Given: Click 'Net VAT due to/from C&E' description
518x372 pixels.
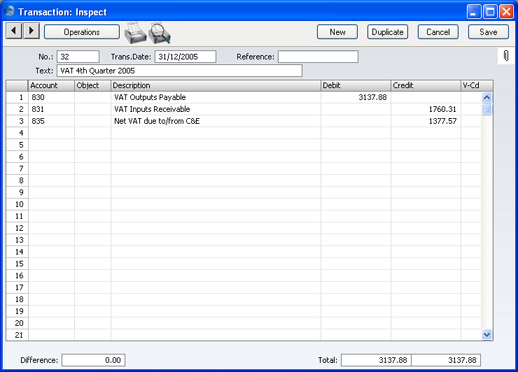Looking at the screenshot, I should tap(157, 121).
